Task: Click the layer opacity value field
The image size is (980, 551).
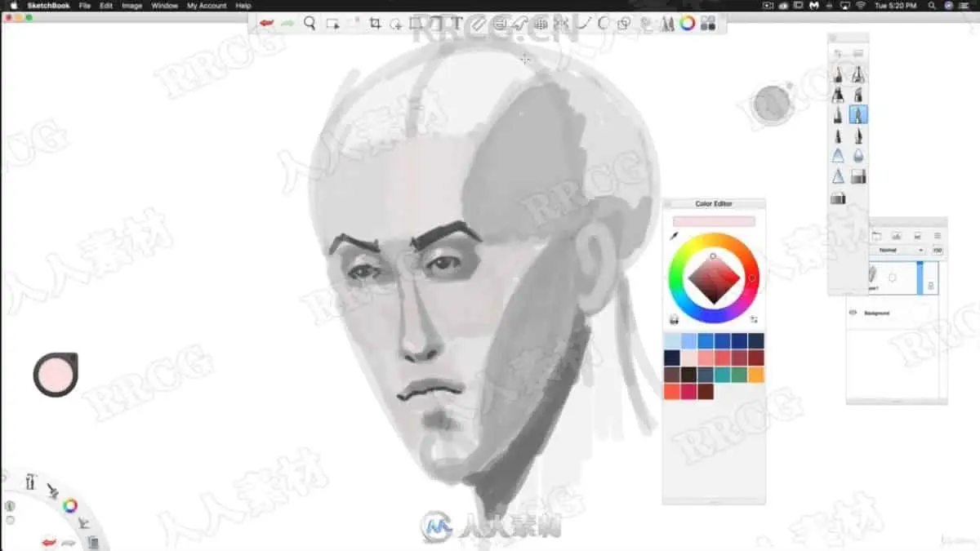Action: [938, 250]
